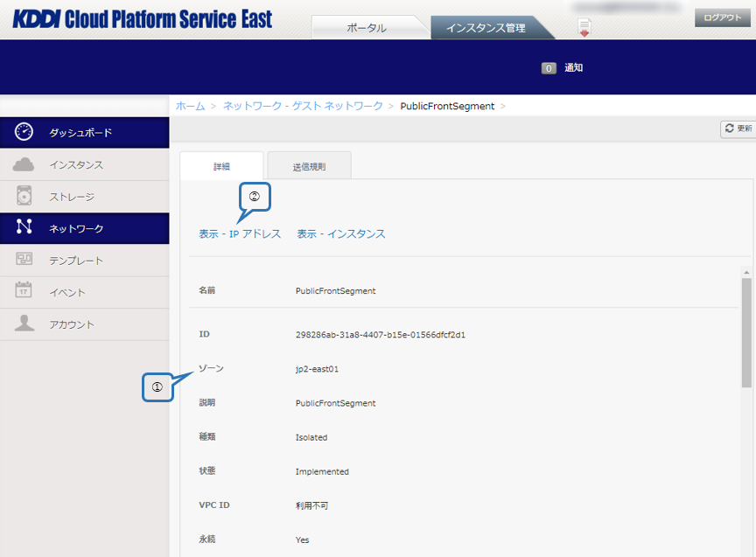Viewport: 756px width, 557px height.
Task: Click the document download icon in the header
Action: [584, 28]
